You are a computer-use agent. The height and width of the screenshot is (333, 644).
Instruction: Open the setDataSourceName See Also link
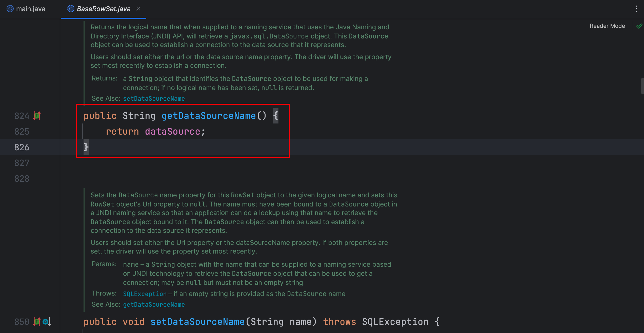pos(154,98)
